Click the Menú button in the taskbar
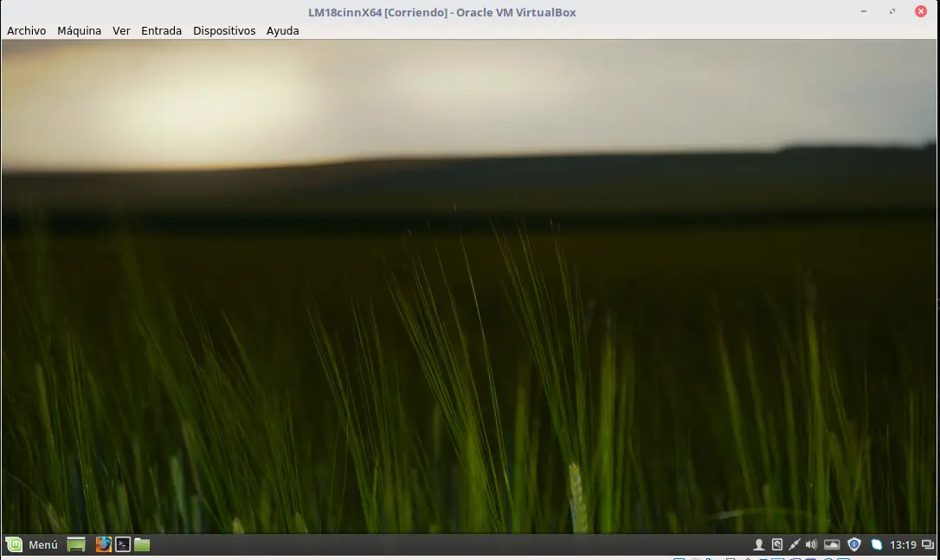The image size is (940, 560). pyautogui.click(x=33, y=544)
